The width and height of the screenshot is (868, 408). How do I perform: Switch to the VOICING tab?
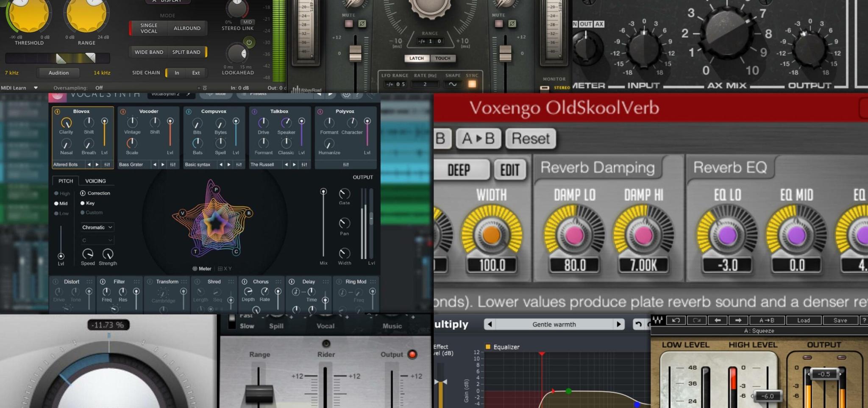96,181
